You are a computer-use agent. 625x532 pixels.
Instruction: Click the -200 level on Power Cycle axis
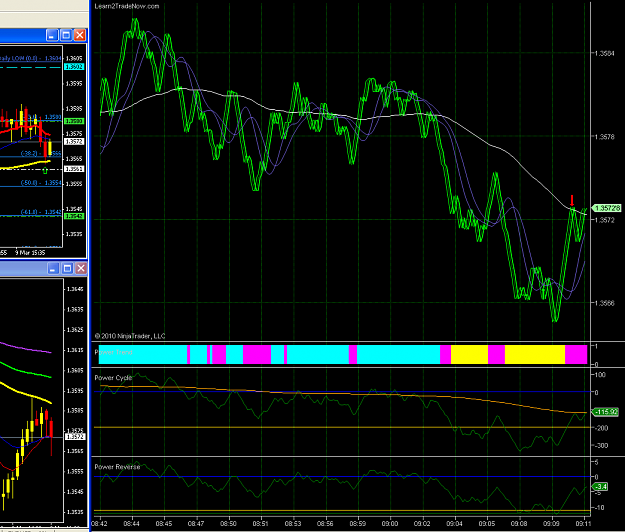pos(601,428)
